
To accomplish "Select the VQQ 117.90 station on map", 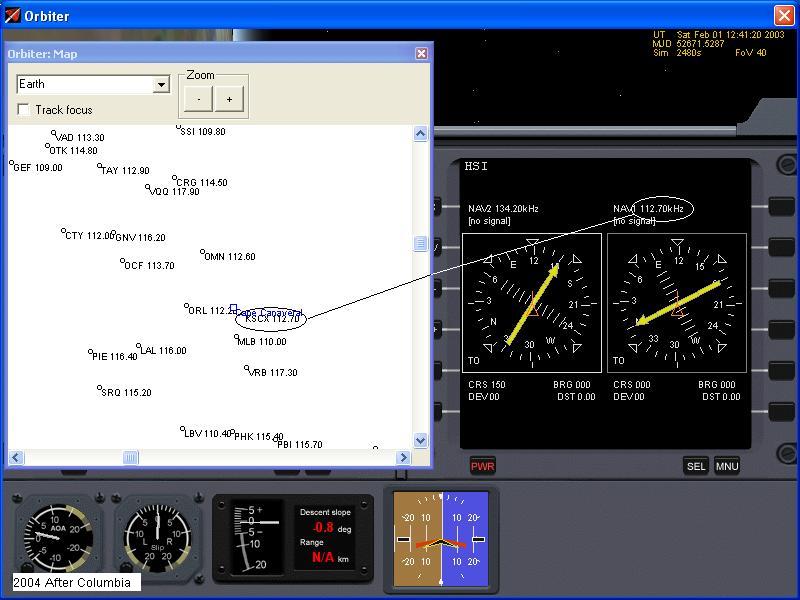I will point(172,190).
